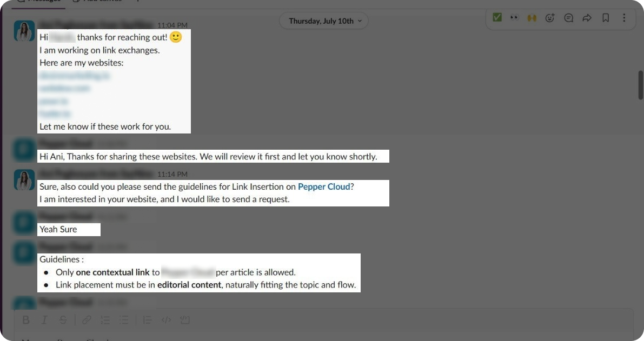Screen dimensions: 644x341
Task: Open the Thursday, July 10th date dropdown
Action: tap(324, 21)
